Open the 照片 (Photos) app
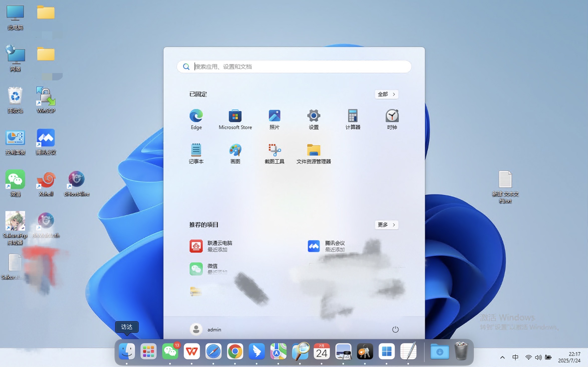588x367 pixels. click(274, 119)
